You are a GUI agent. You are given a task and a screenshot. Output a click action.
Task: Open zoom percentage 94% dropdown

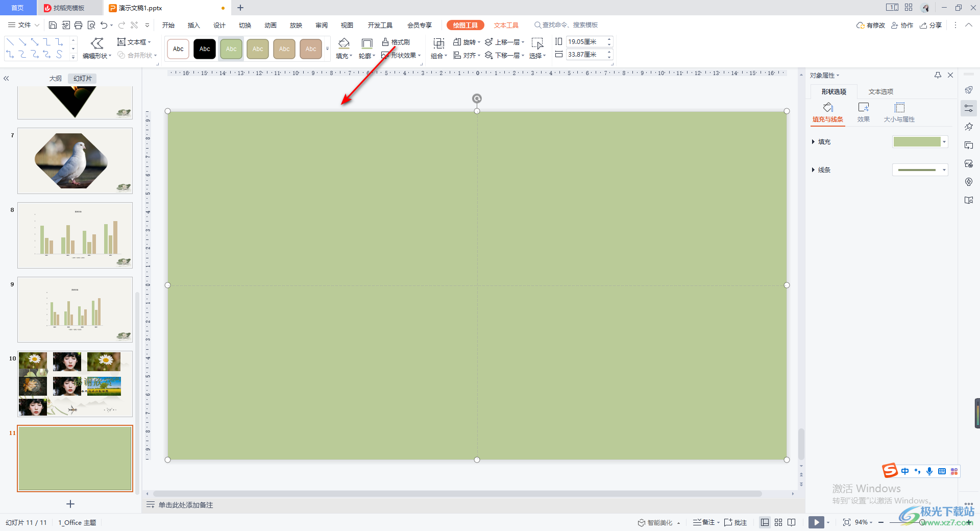864,522
